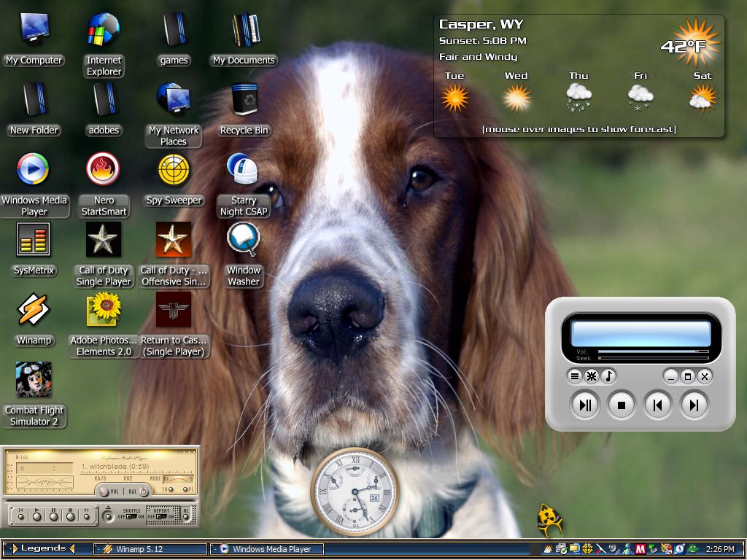This screenshot has width=747, height=560.
Task: Switch to Winamp 5.12 taskbar item
Action: (150, 549)
